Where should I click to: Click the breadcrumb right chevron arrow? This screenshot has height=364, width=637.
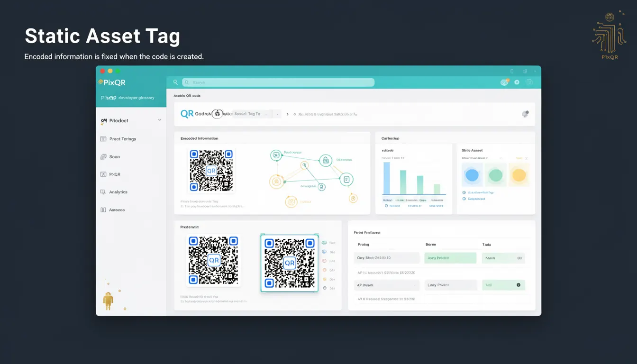287,114
